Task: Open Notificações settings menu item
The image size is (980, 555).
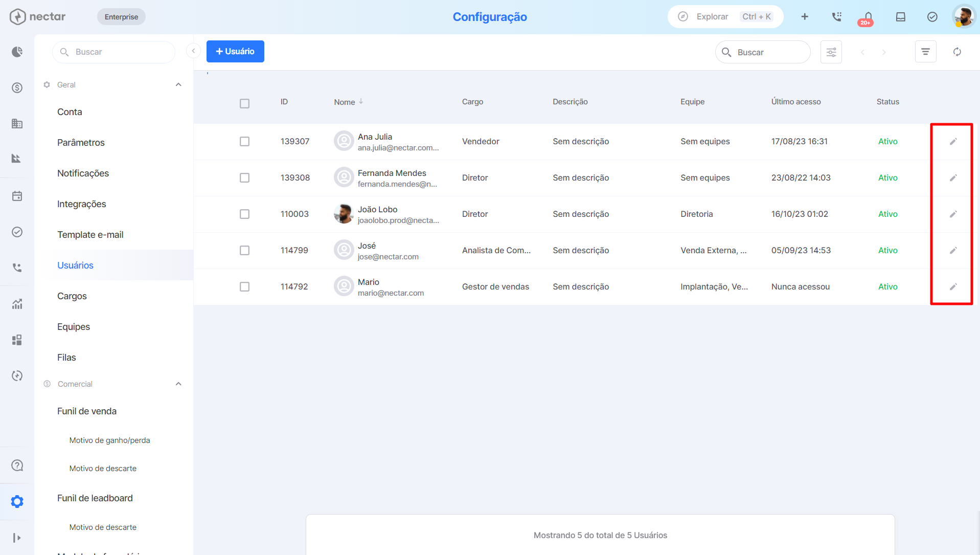Action: [83, 173]
